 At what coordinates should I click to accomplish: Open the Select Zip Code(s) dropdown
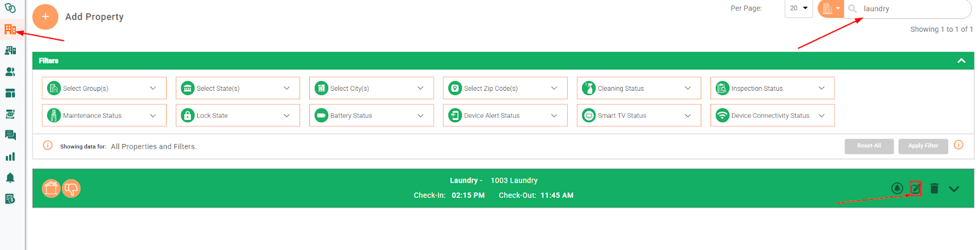[505, 88]
